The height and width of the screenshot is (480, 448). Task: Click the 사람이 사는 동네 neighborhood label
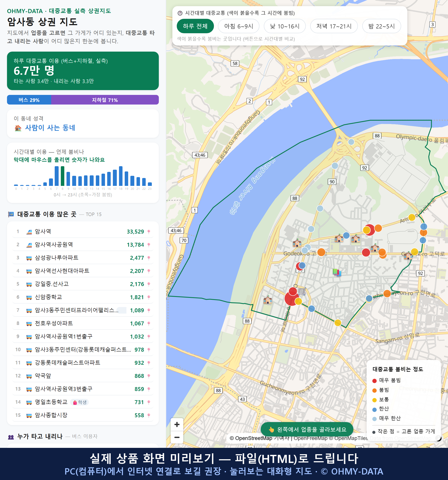click(50, 128)
